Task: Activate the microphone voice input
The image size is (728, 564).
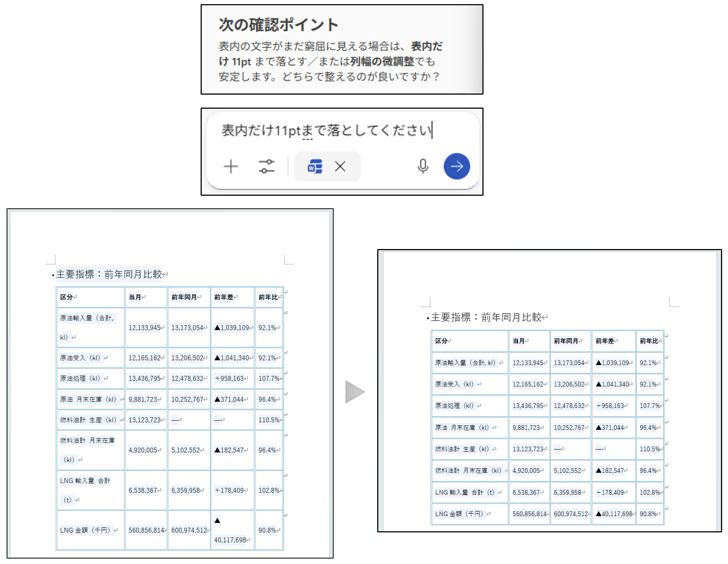Action: click(423, 167)
